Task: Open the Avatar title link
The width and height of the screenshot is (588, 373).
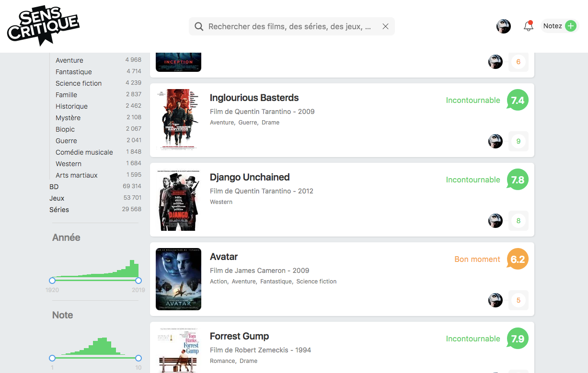Action: click(x=224, y=257)
